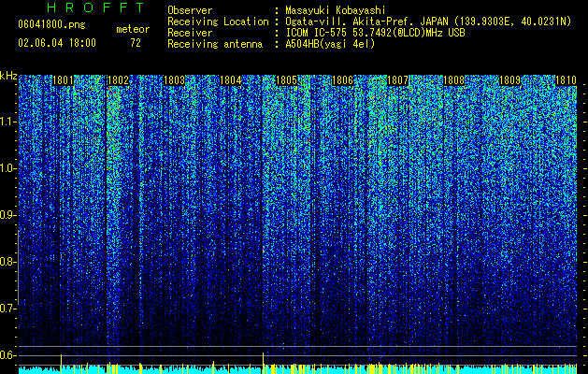Click the meteor count 72
This screenshot has width=588, height=374.
coord(136,43)
